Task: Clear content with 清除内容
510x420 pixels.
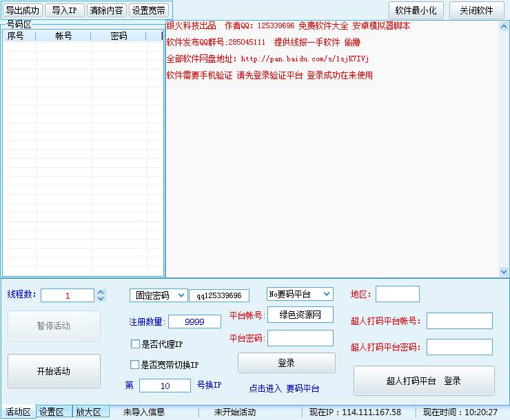Action: pyautogui.click(x=106, y=10)
